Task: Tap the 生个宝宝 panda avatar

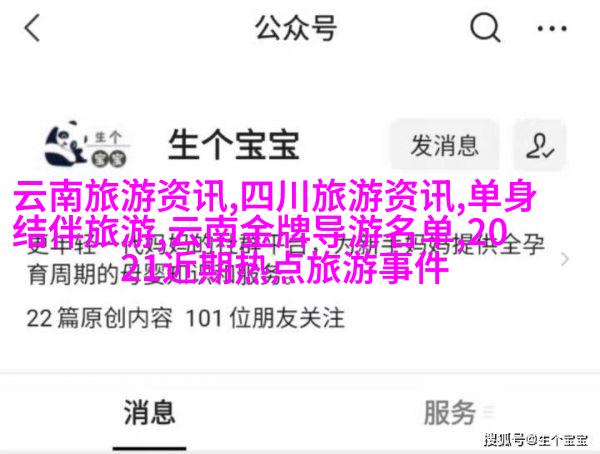Action: click(x=87, y=145)
